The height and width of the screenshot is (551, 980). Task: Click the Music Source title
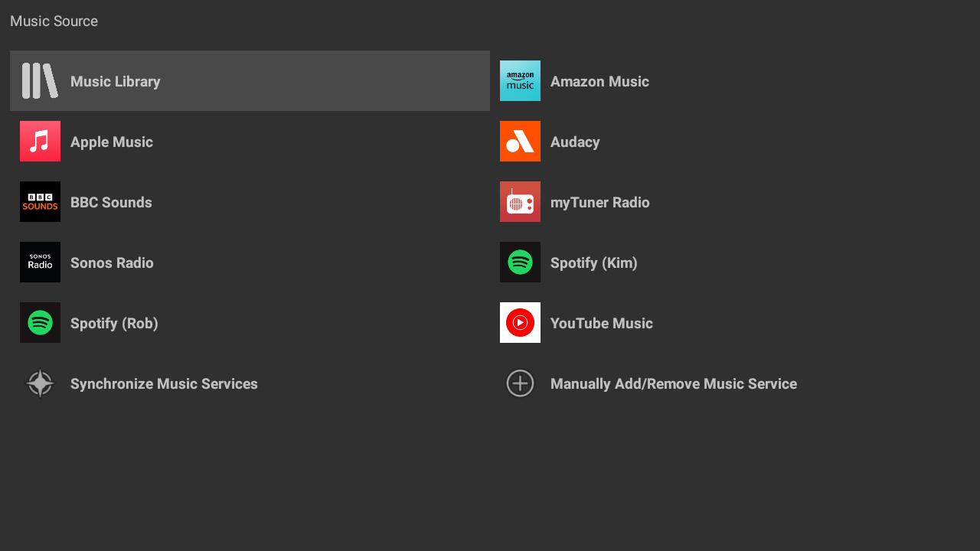54,21
